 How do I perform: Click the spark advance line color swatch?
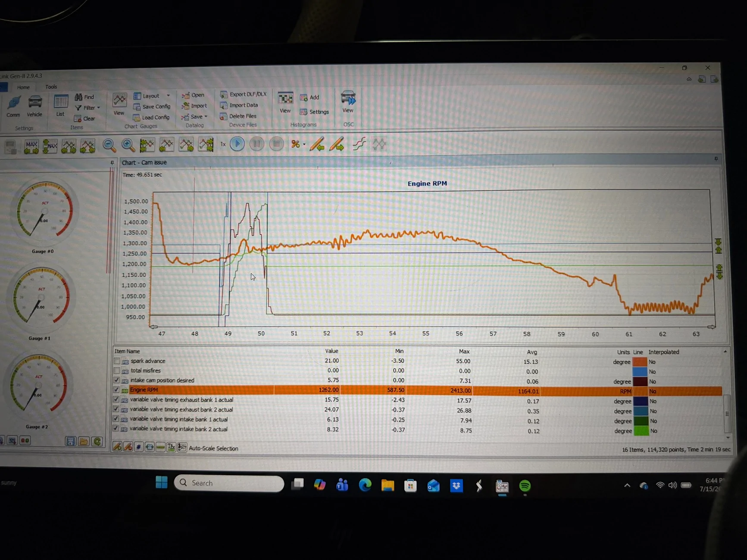[x=640, y=362]
